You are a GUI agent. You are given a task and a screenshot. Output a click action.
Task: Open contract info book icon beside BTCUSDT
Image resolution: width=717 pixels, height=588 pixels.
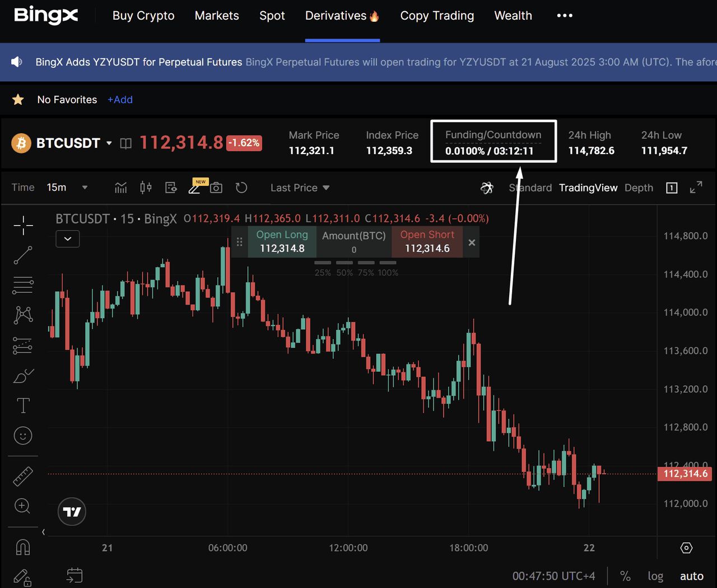pyautogui.click(x=125, y=143)
